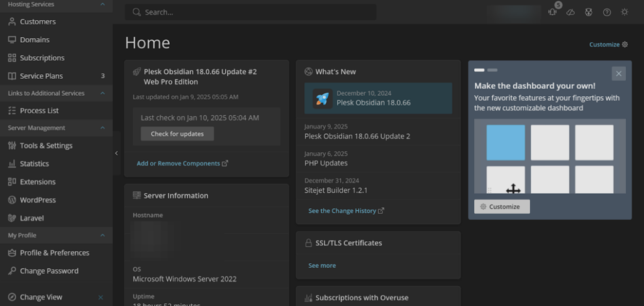
Task: Open Laravel from the sidebar
Action: [x=31, y=218]
